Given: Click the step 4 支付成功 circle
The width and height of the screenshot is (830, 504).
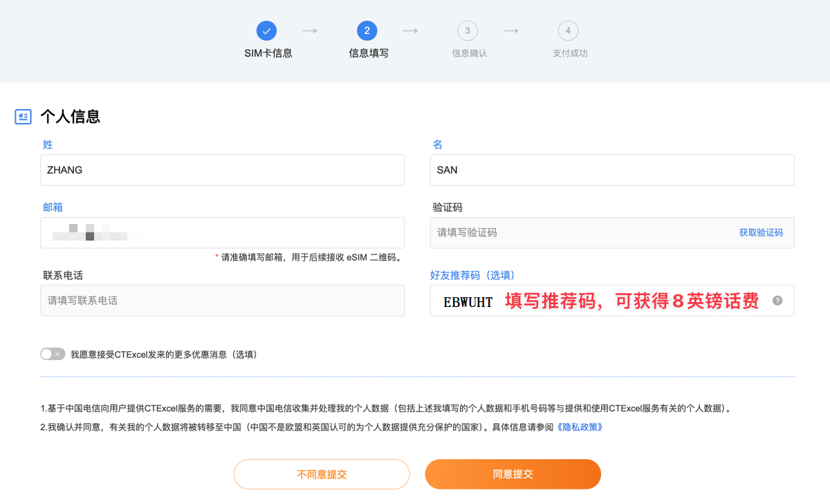Looking at the screenshot, I should coord(568,30).
